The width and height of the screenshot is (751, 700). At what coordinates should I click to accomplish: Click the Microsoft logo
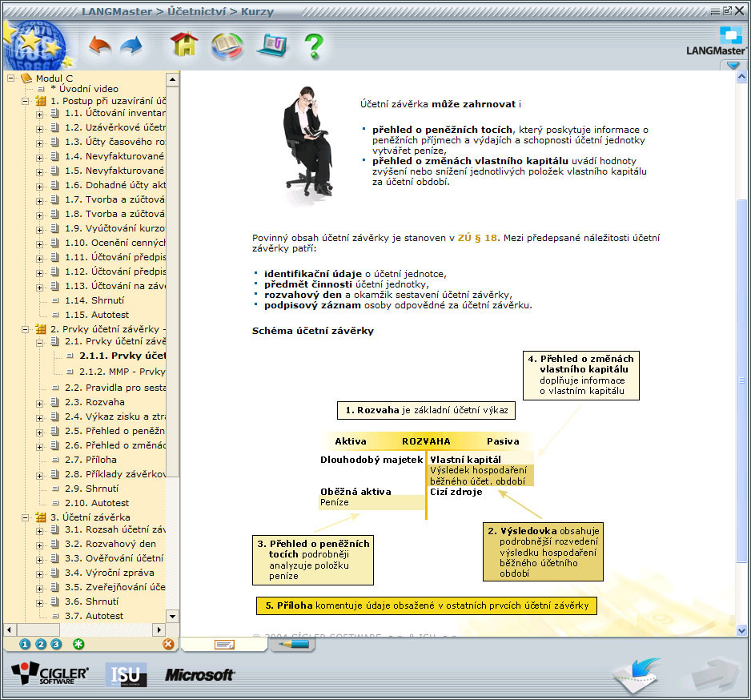(199, 674)
